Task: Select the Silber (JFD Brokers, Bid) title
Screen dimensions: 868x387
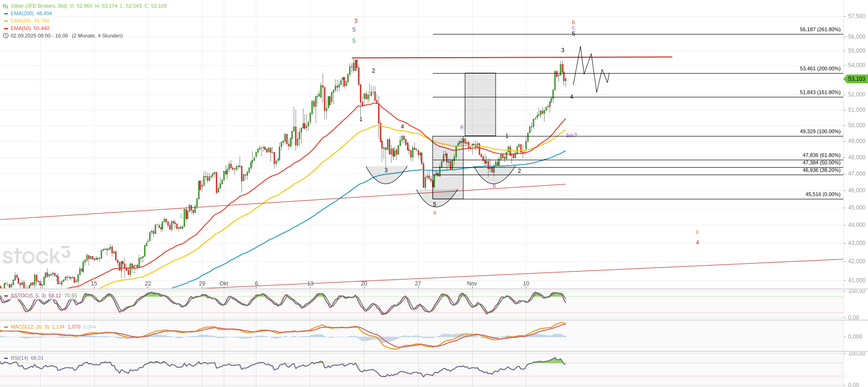Action: tap(39, 6)
